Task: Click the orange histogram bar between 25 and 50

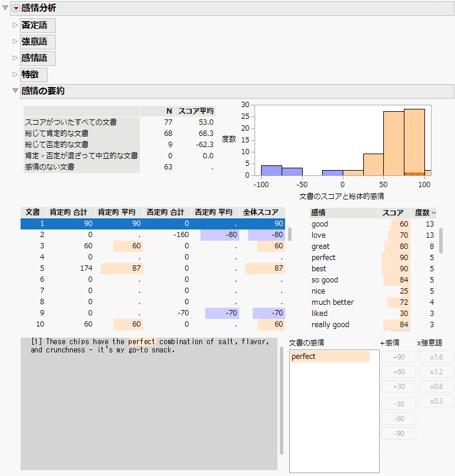Action: click(x=373, y=165)
